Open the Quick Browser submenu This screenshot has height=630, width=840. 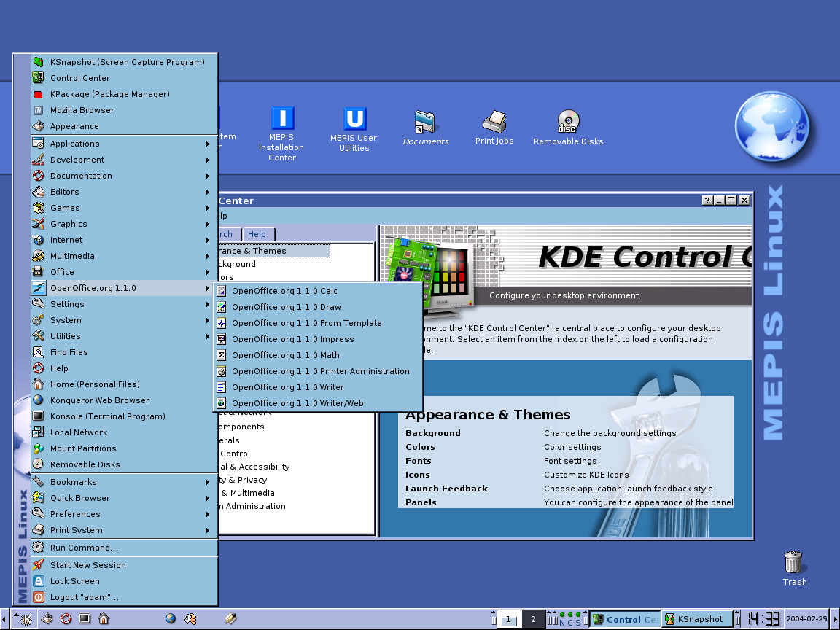click(124, 498)
